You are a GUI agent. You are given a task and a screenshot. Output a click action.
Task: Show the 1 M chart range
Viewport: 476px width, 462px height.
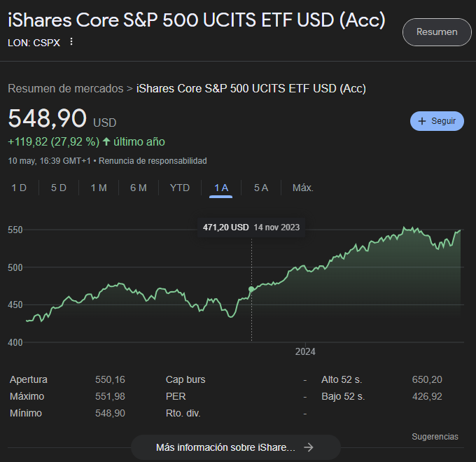point(99,188)
